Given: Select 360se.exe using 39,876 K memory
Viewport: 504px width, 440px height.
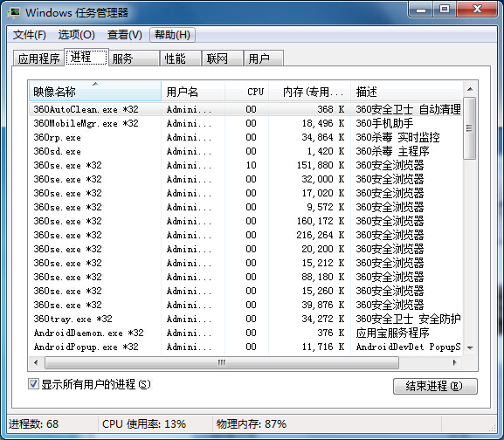Looking at the screenshot, I should [x=245, y=305].
